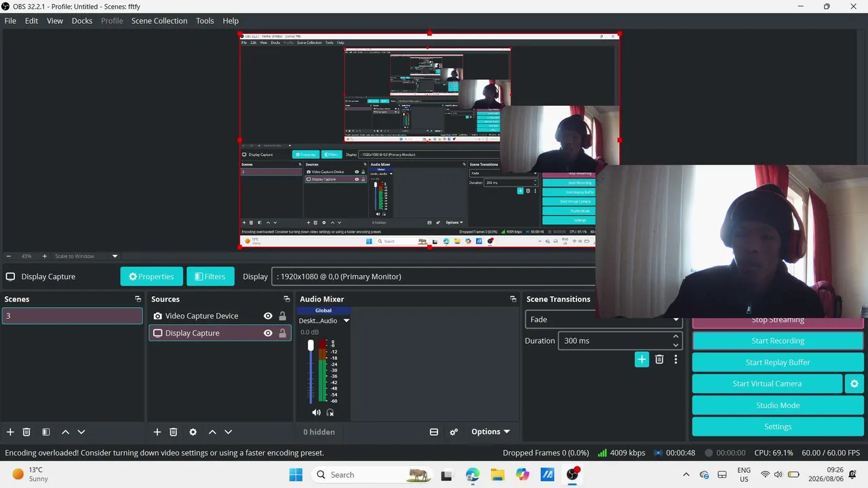Click the OBS Studio taskbar icon
This screenshot has width=868, height=488.
573,474
